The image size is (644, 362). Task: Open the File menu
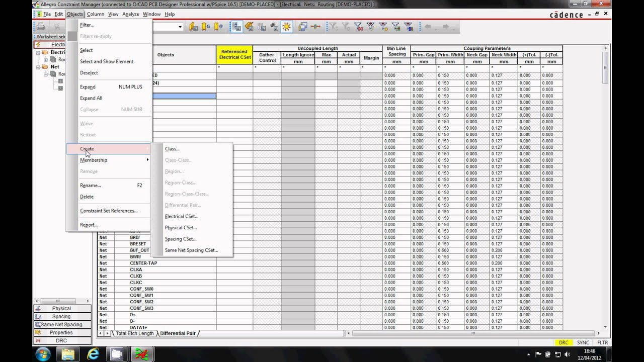pyautogui.click(x=47, y=14)
